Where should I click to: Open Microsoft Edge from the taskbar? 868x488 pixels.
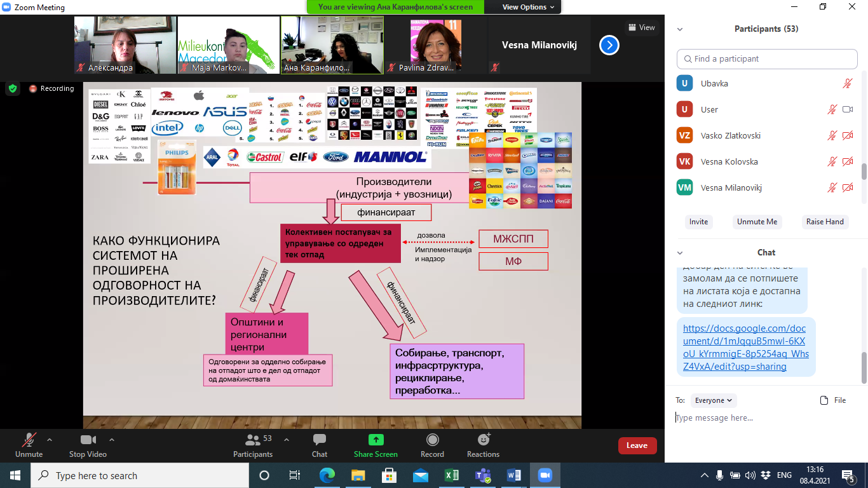pyautogui.click(x=327, y=475)
